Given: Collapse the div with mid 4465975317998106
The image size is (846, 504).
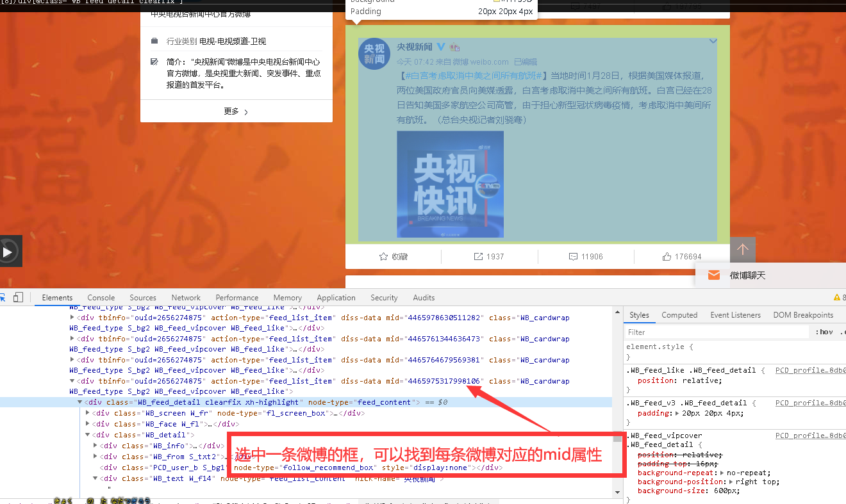Looking at the screenshot, I should click(x=72, y=381).
